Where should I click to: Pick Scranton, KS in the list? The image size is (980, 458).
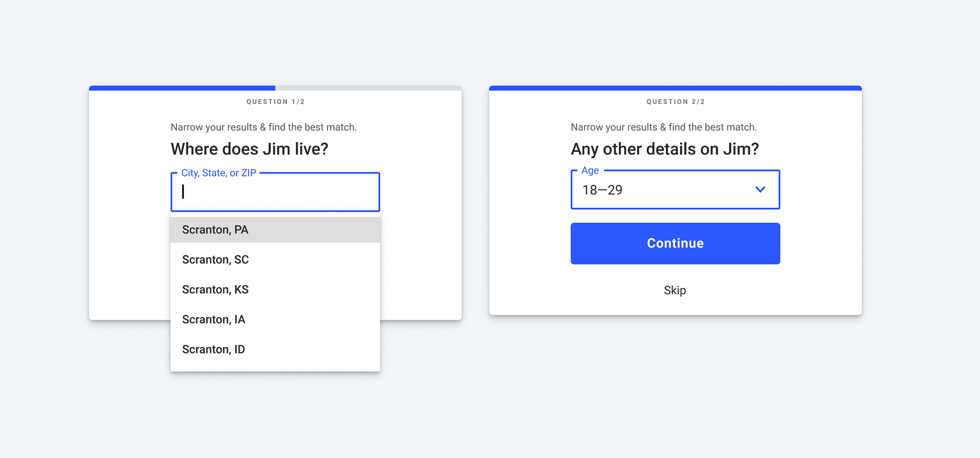pos(275,290)
